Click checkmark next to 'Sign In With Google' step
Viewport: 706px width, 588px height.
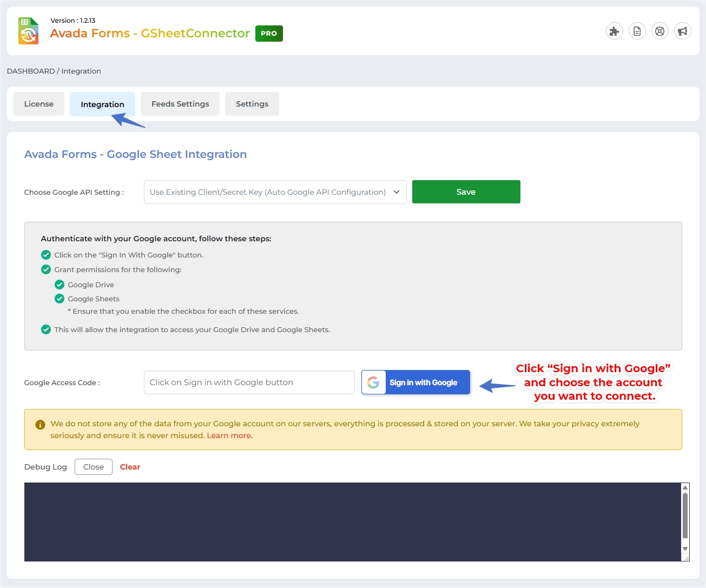[x=46, y=255]
